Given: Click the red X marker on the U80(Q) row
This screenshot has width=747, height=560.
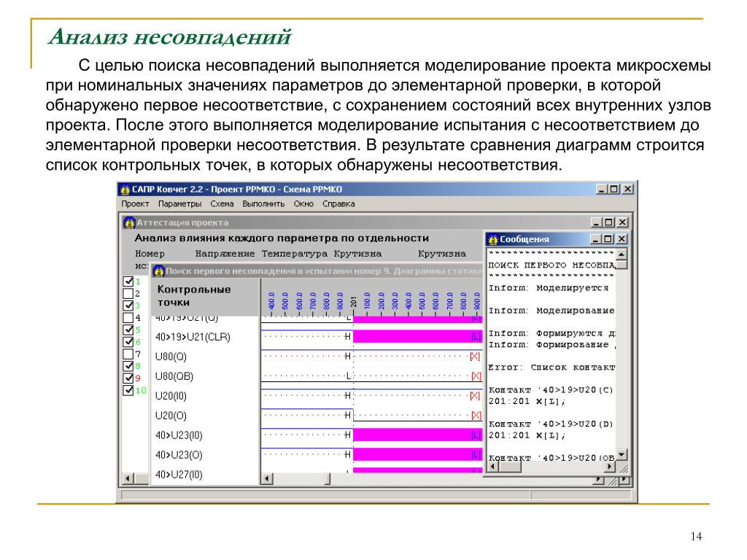Looking at the screenshot, I should click(x=476, y=357).
